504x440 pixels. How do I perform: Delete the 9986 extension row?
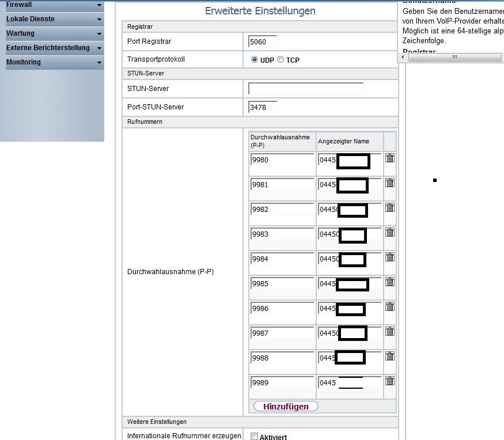tap(390, 306)
